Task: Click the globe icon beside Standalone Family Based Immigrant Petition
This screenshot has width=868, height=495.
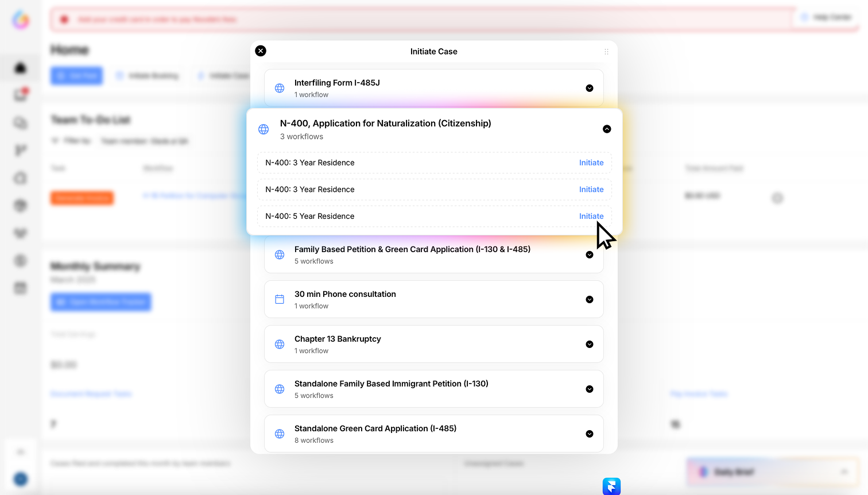Action: coord(280,389)
